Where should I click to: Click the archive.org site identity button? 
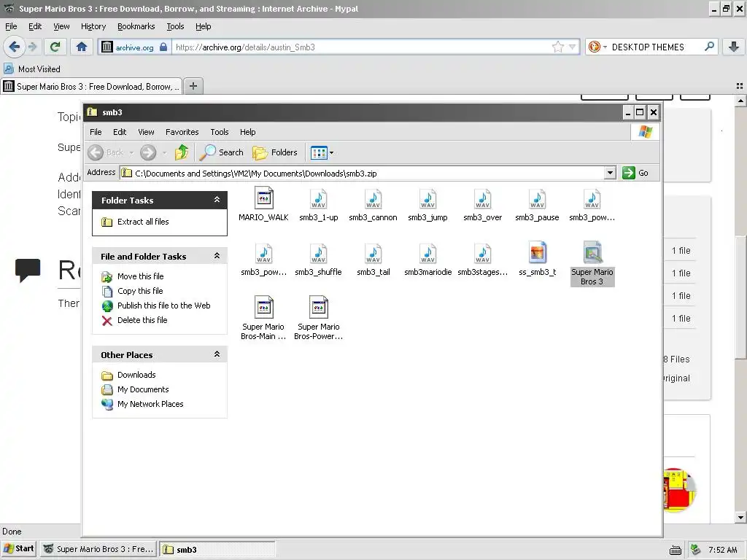coord(134,47)
